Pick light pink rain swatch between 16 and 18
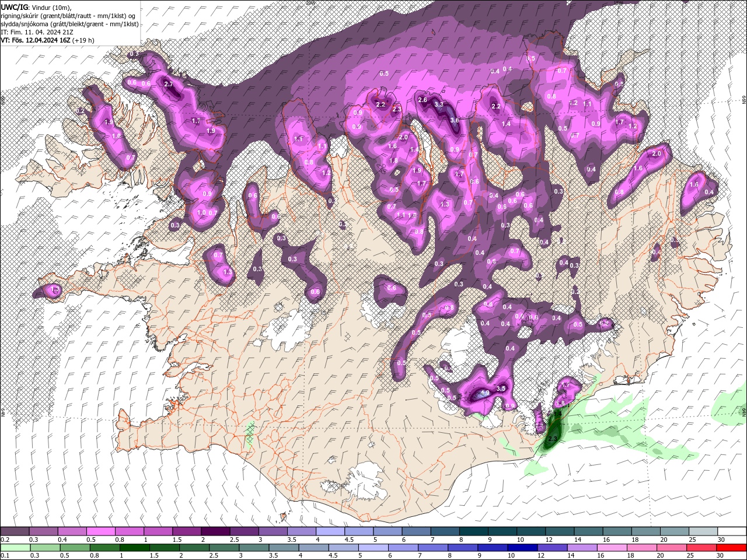747x560 pixels. point(611,548)
